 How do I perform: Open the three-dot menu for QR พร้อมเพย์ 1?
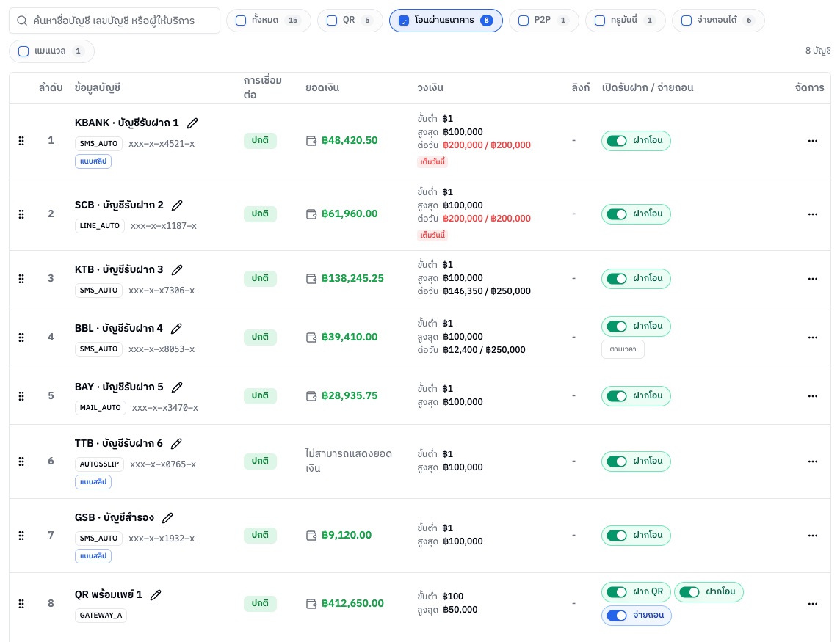point(813,604)
